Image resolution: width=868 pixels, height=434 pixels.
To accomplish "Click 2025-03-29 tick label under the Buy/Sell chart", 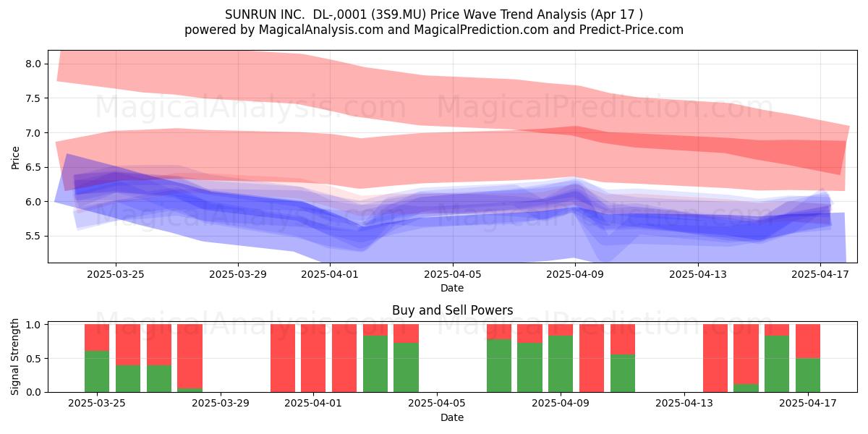I will [221, 404].
